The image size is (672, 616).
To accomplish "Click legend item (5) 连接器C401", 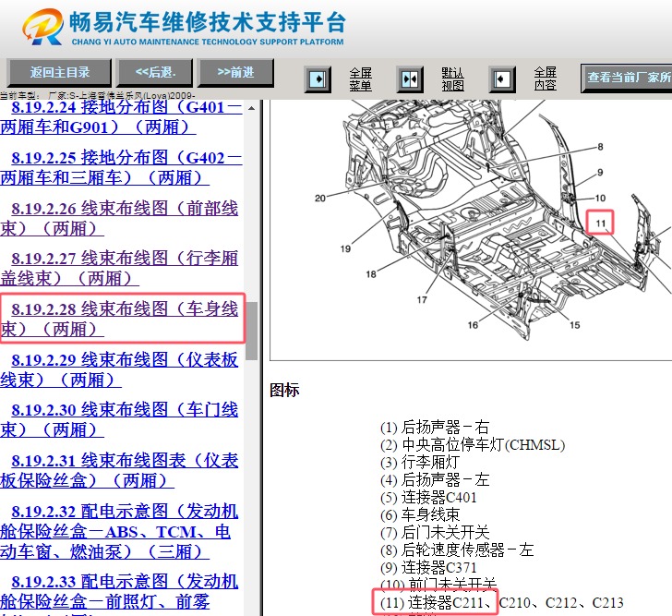I will (428, 497).
